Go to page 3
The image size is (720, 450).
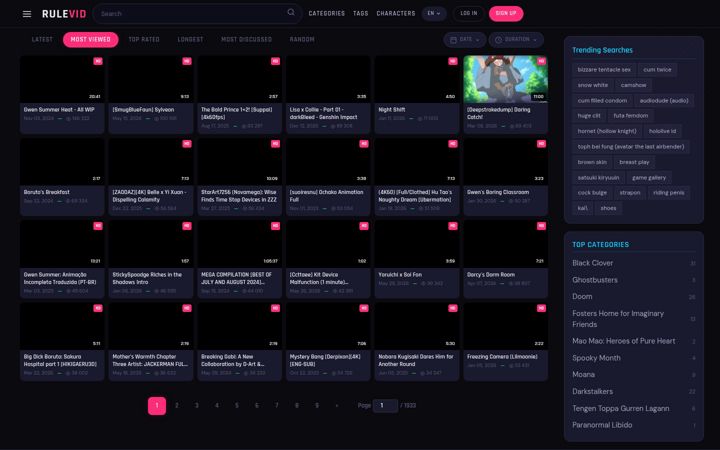click(197, 405)
